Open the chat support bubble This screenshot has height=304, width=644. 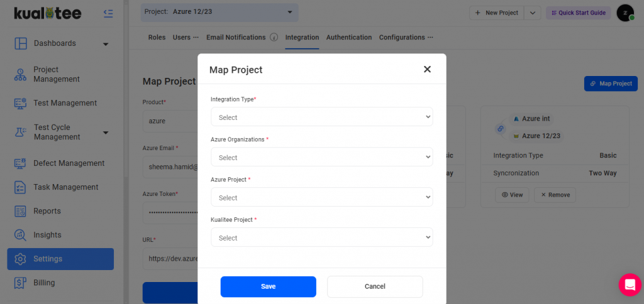pyautogui.click(x=630, y=285)
